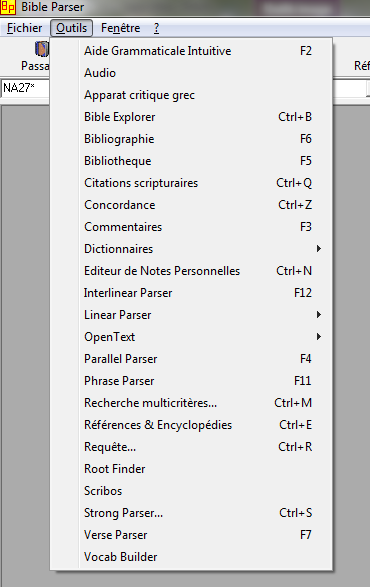This screenshot has width=370, height=587.
Task: Expand Linear Parser submenu
Action: tap(191, 315)
